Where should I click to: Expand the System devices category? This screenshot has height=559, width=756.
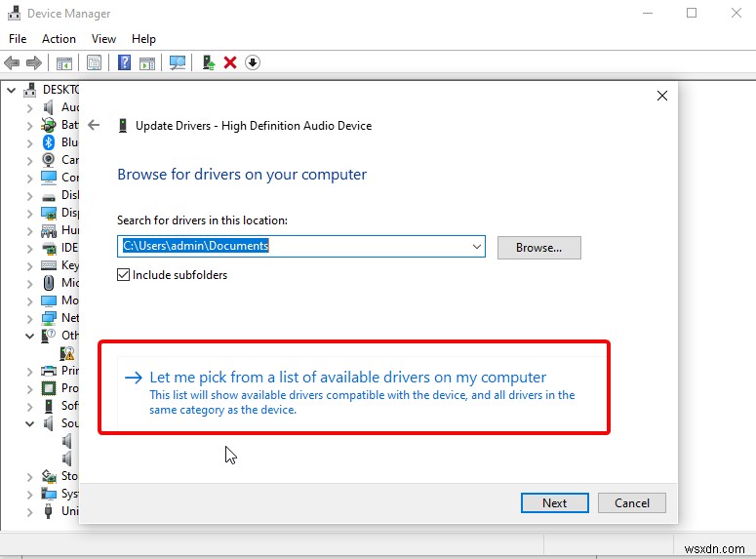click(x=29, y=495)
